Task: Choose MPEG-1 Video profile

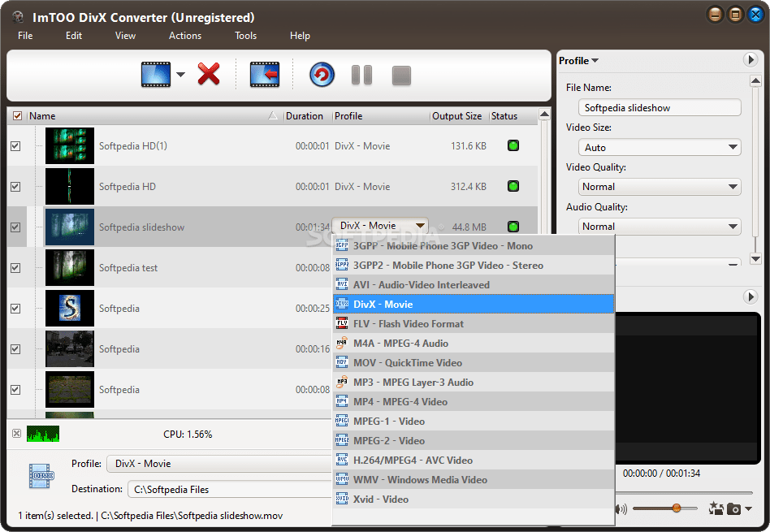Action: (474, 421)
